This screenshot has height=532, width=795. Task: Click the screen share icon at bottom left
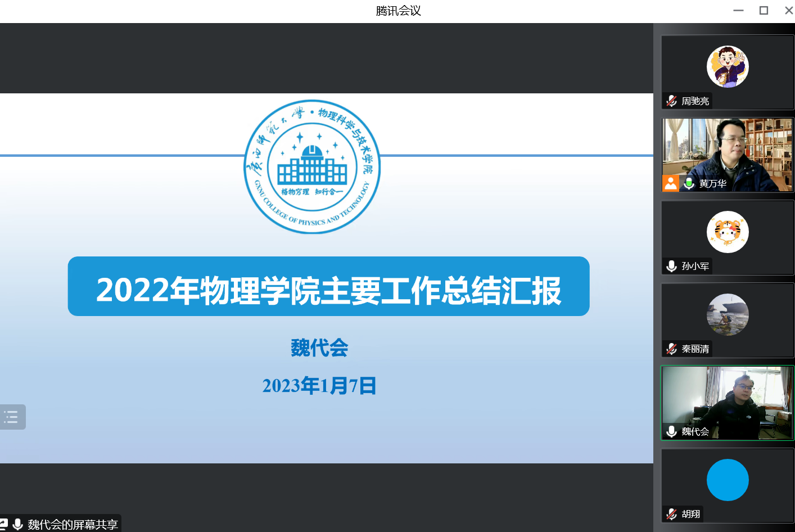point(3,525)
